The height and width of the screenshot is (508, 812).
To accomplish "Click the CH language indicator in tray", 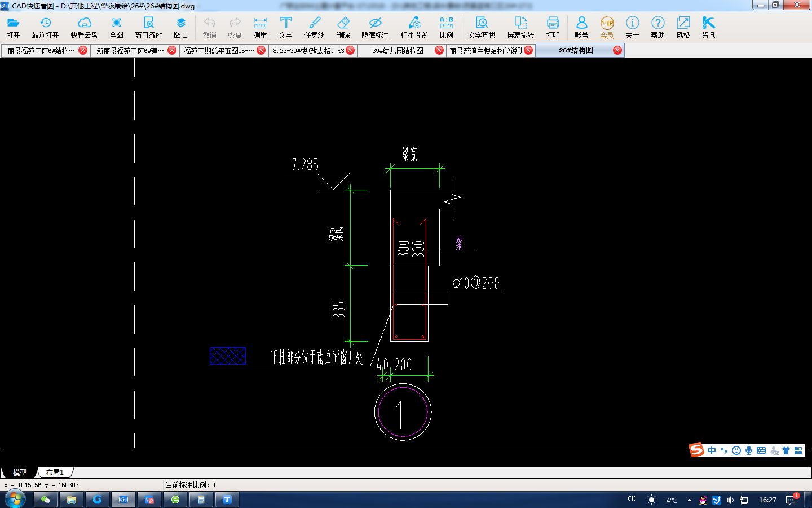I will (x=632, y=499).
